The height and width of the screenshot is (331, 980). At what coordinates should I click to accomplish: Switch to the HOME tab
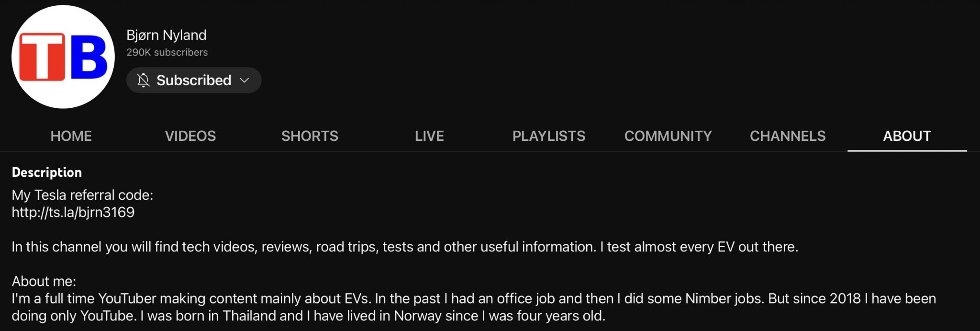71,136
